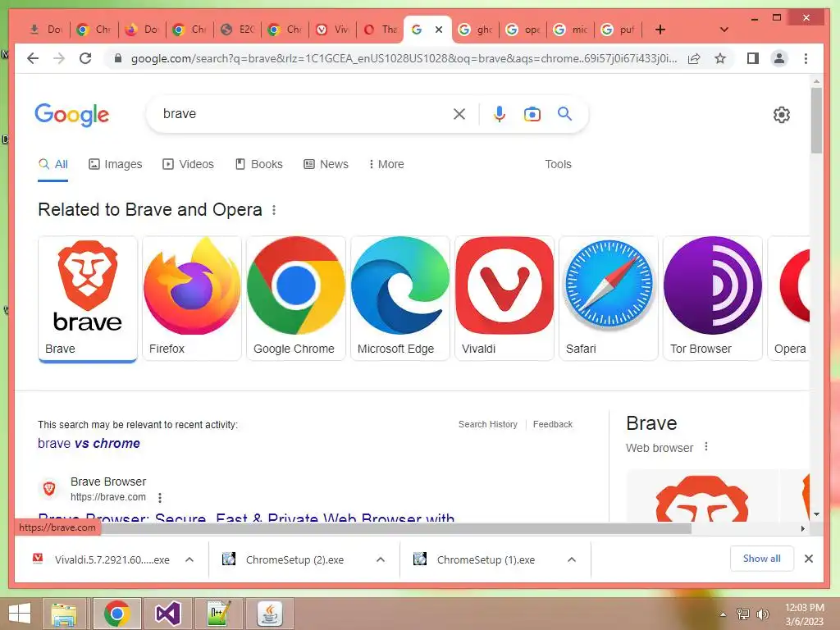Select the Microsoft Edge card
This screenshot has height=630, width=840.
(x=400, y=299)
